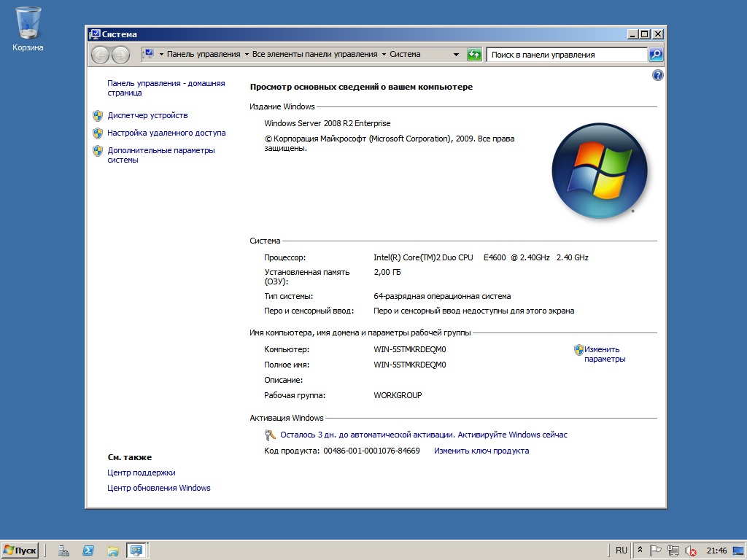Switch the RU input language indicator

[x=622, y=551]
